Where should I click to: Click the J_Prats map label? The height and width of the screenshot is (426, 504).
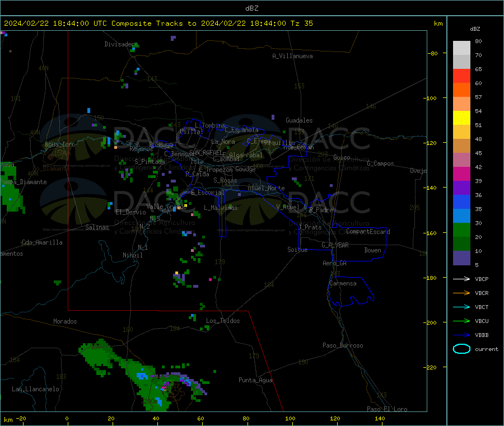coord(310,227)
